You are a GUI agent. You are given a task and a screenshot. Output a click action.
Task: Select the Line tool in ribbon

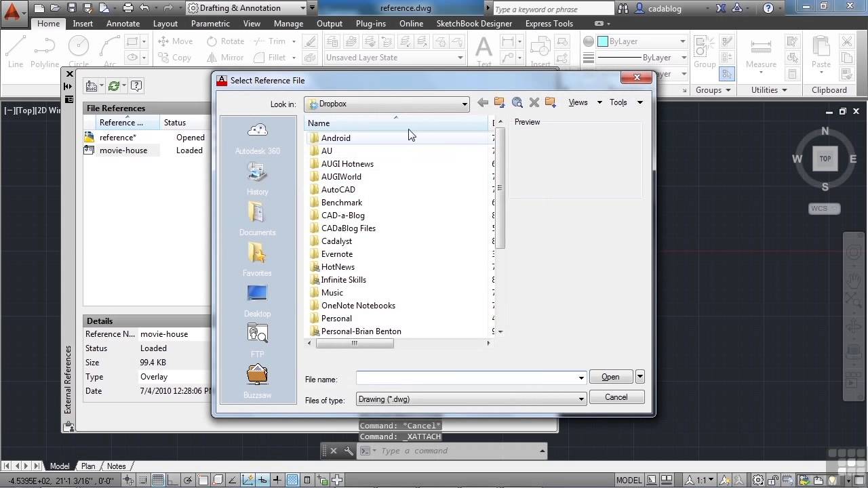tap(16, 52)
